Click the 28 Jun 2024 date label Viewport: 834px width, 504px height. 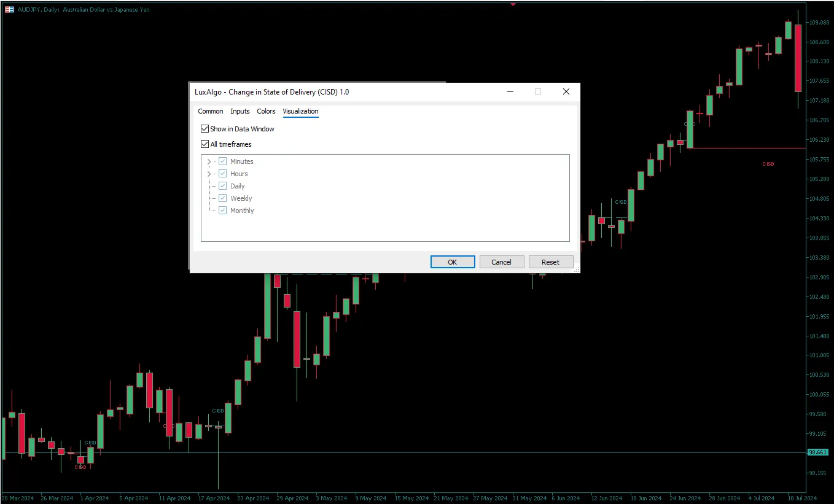coord(725,498)
